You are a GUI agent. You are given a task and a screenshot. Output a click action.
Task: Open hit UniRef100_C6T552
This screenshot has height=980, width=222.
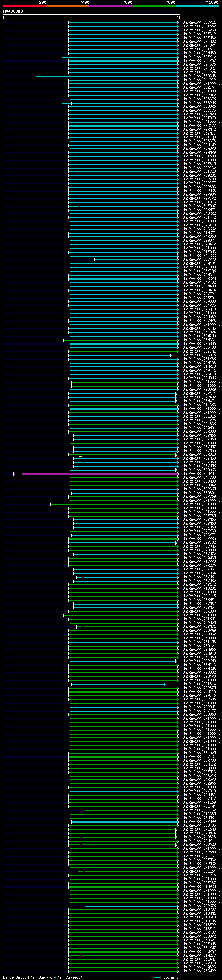[199, 26]
